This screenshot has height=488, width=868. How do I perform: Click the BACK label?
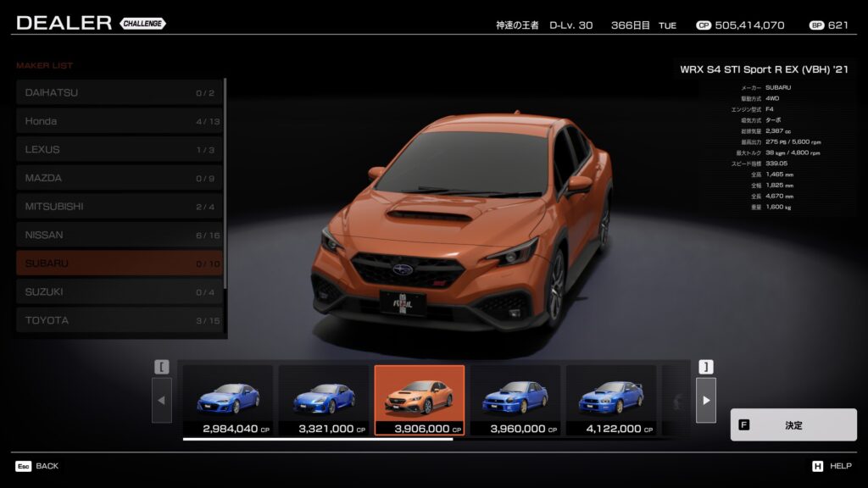(47, 466)
